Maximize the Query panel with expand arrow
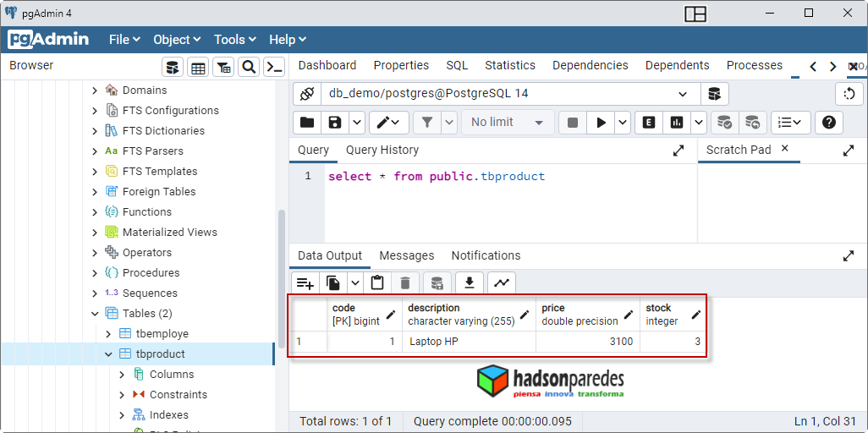Screen dimensions: 868x433 [x=678, y=151]
